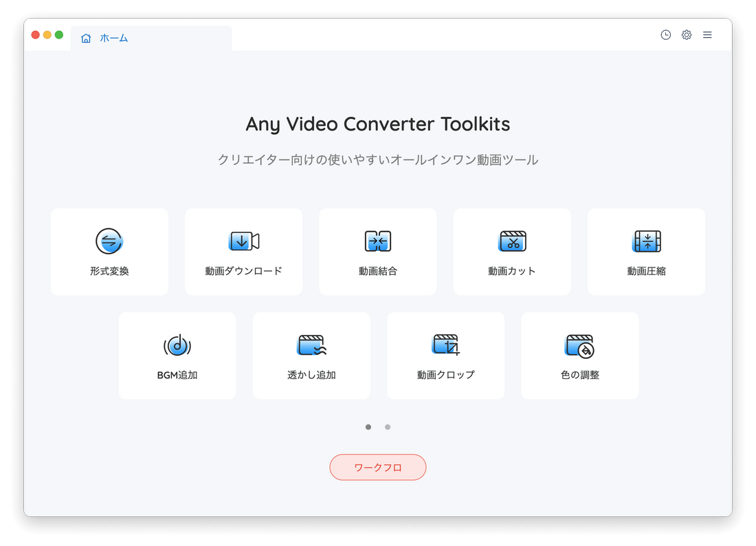Open settings via the gear icon
This screenshot has width=756, height=546.
(687, 35)
